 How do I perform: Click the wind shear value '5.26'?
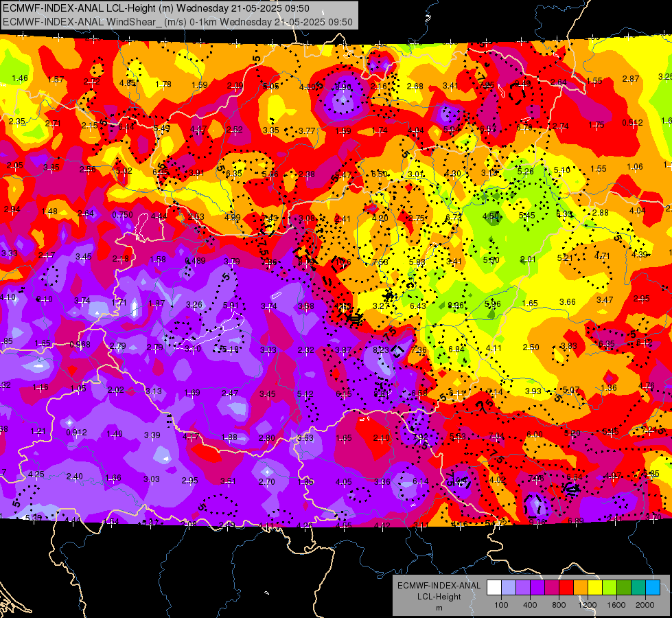(525, 172)
